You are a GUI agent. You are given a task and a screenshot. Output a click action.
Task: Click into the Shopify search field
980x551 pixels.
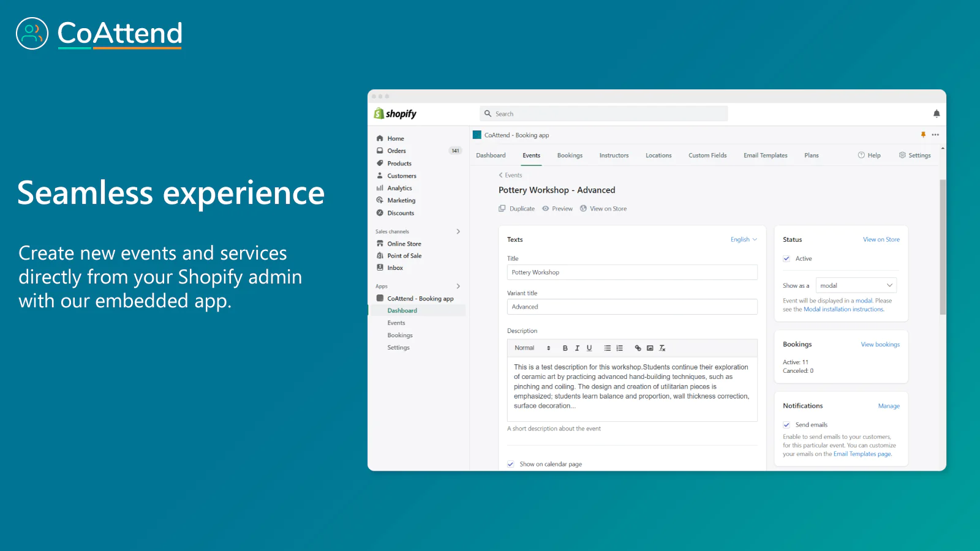click(x=604, y=113)
